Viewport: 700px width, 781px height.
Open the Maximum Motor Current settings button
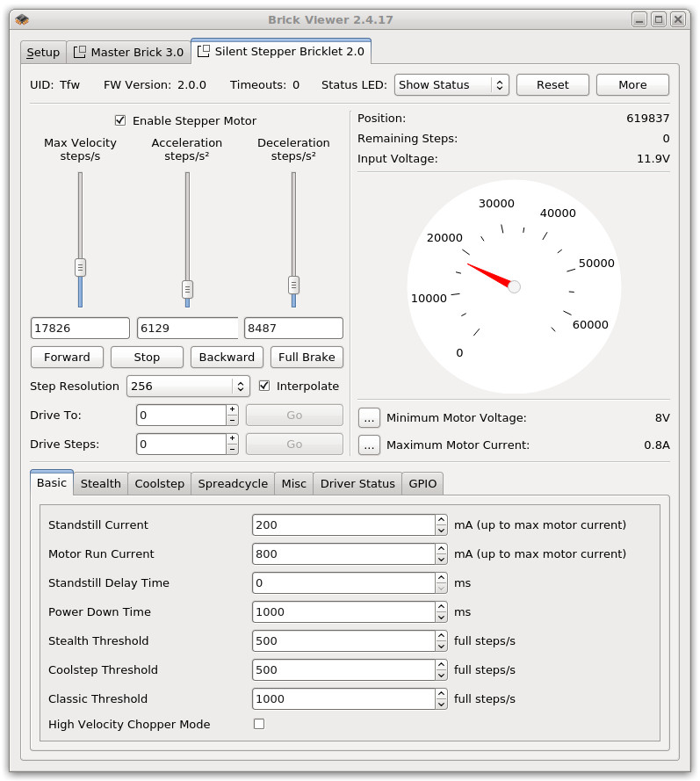pyautogui.click(x=369, y=445)
